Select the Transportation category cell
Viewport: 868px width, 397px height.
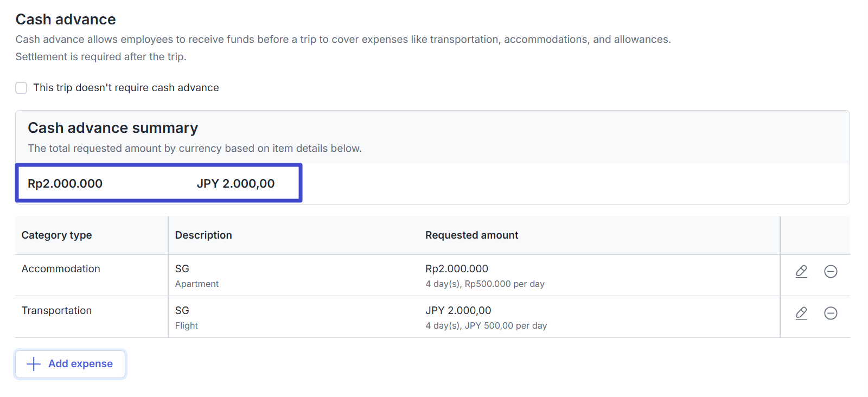click(x=56, y=311)
